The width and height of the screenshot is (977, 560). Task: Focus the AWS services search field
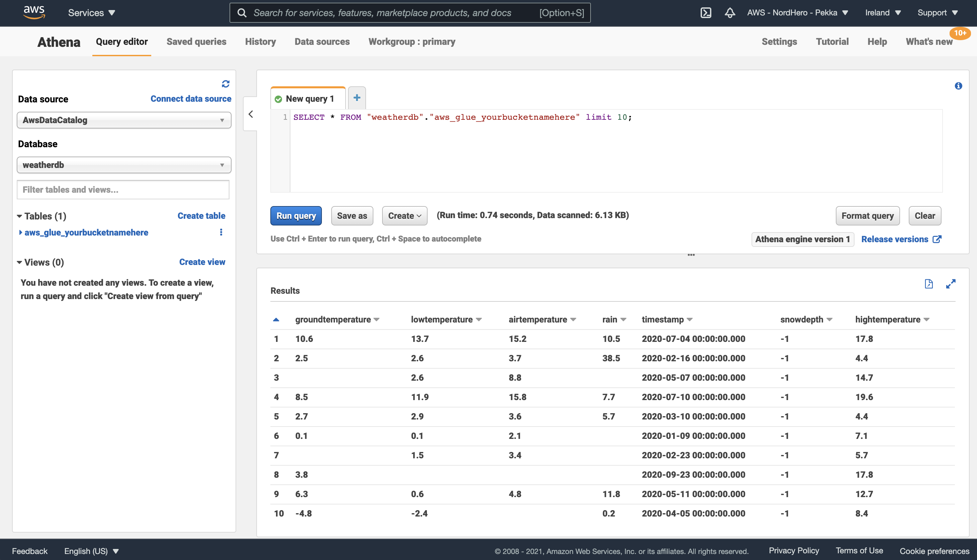pos(410,13)
